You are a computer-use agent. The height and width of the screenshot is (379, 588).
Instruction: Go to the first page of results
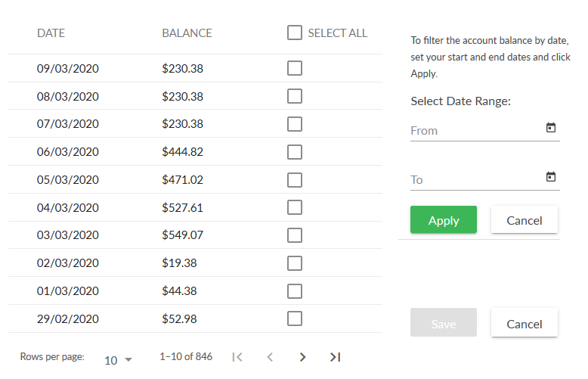(x=237, y=357)
